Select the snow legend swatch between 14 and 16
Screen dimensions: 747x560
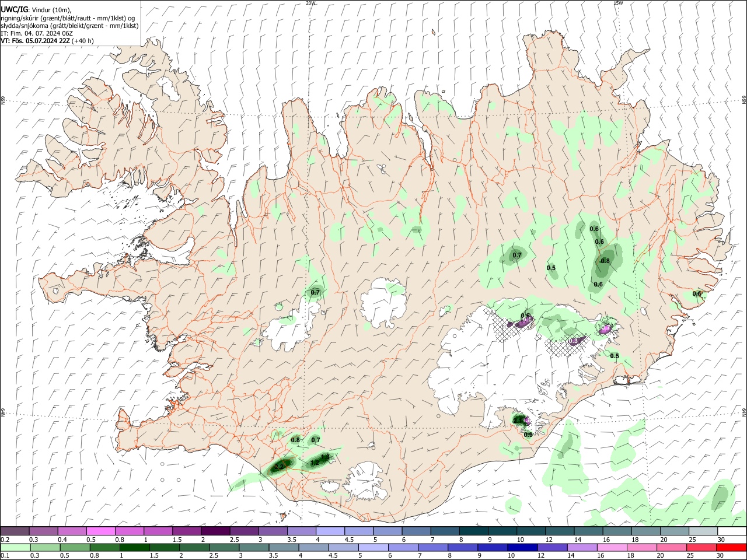click(589, 531)
